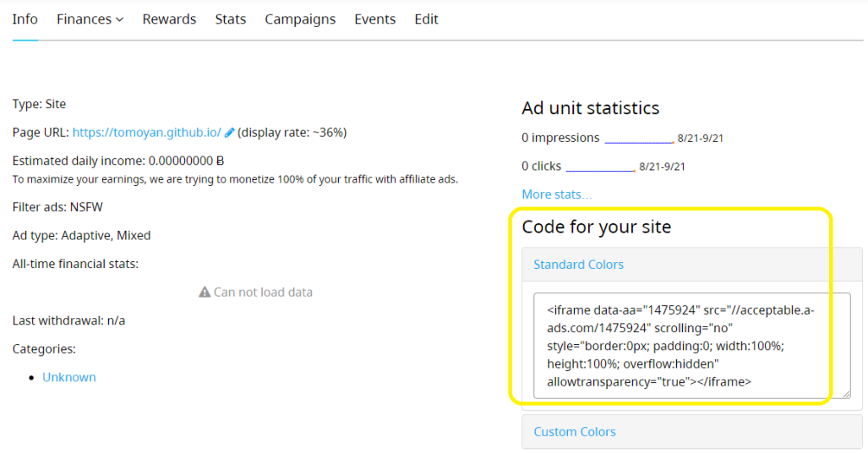Click the warning icon beside Can not load data
The height and width of the screenshot is (454, 868).
205,292
